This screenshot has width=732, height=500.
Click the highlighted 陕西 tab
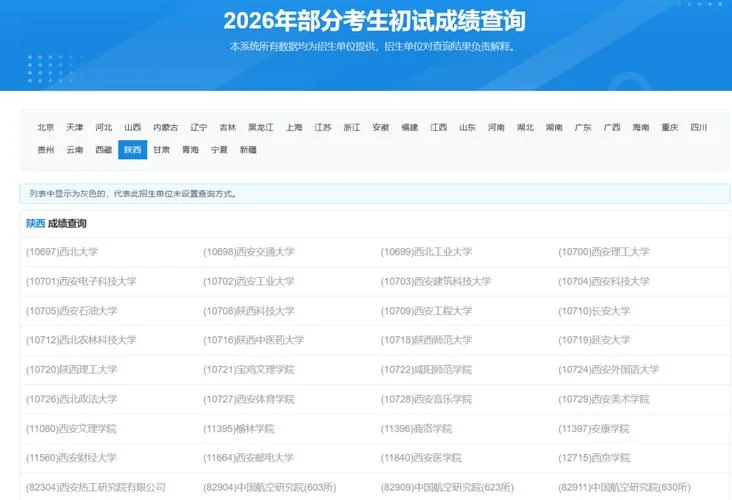[x=133, y=150]
